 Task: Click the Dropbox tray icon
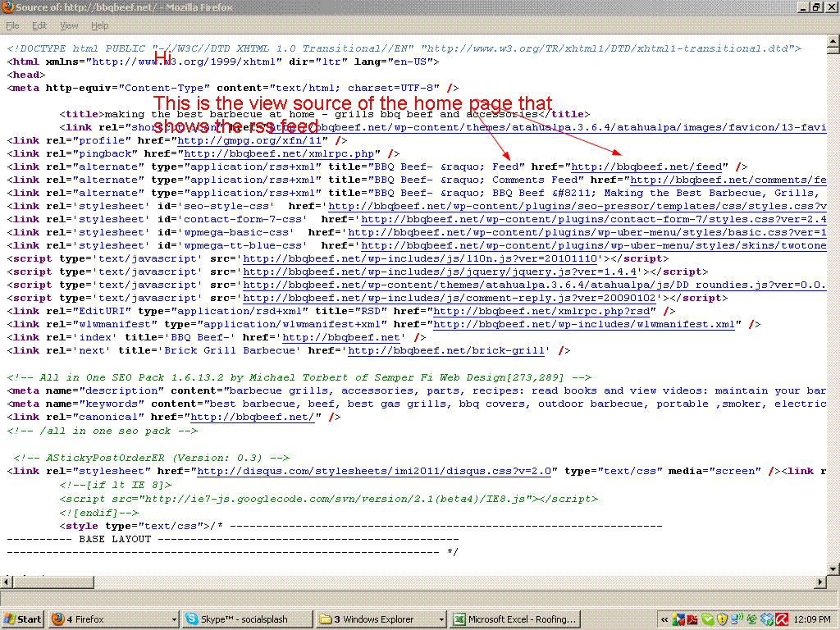point(767,620)
